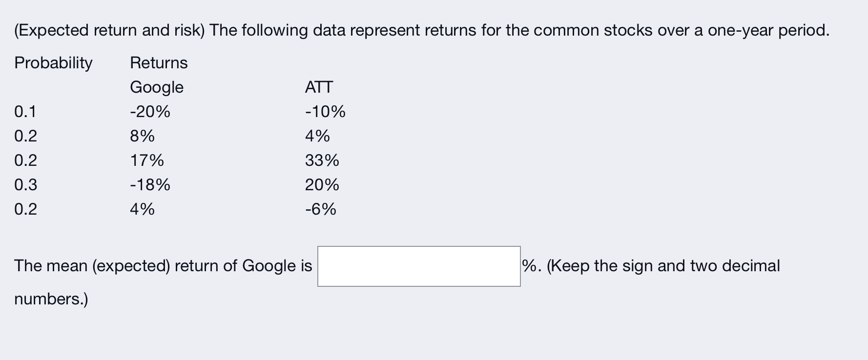Select the ATT returns column header
This screenshot has width=868, height=360.
click(319, 87)
